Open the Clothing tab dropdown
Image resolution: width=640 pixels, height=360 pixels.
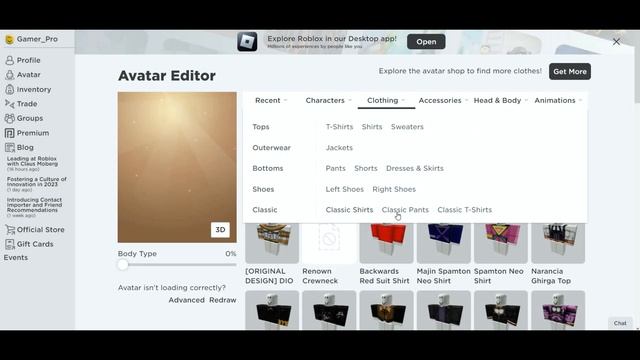click(386, 100)
